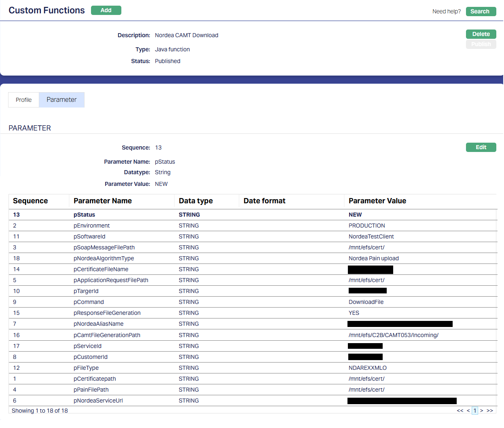Open the pCamtFileGenerationPath parameter row
Screen dimensions: 504x428
pos(107,335)
